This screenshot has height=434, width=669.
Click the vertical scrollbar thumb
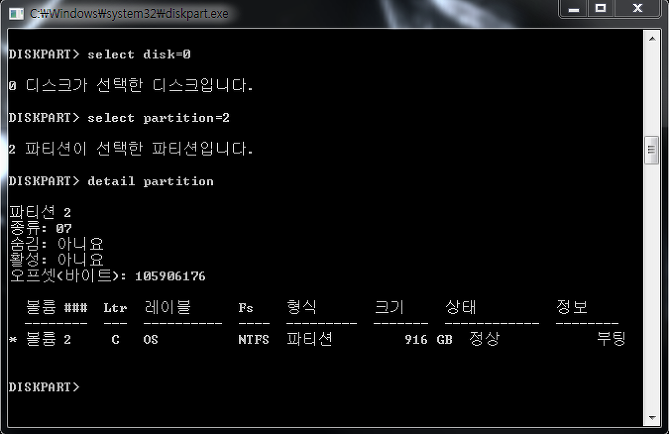(x=652, y=150)
